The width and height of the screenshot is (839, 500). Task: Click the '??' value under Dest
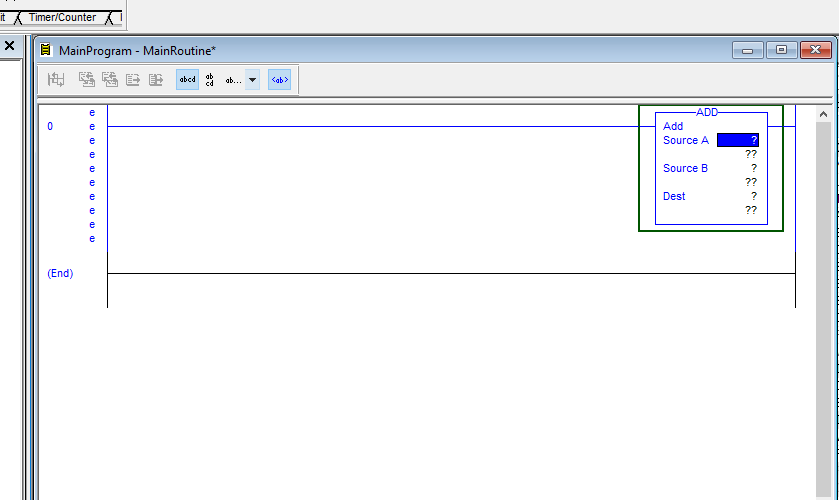[751, 210]
